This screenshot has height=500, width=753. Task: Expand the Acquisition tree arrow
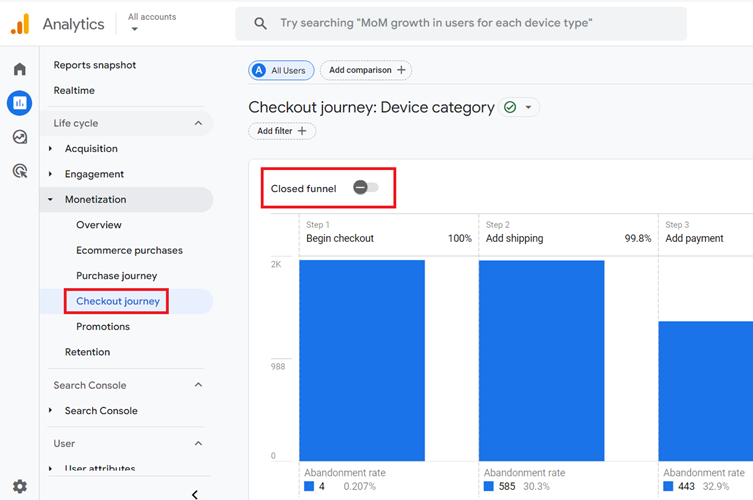[x=50, y=149]
